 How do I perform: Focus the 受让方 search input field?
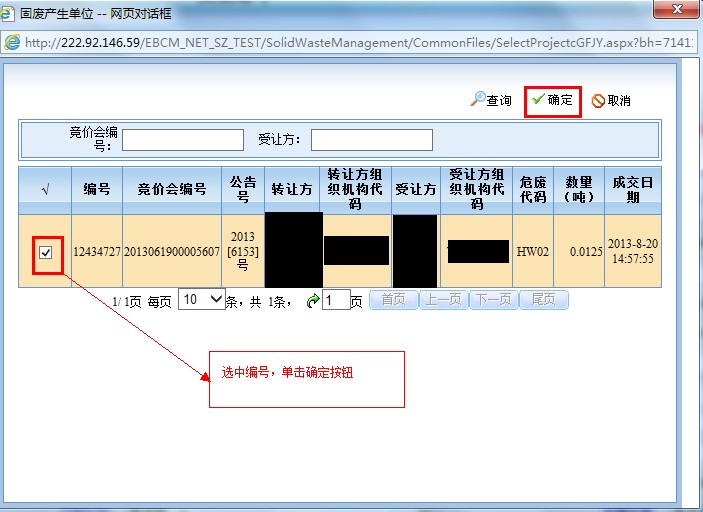[371, 140]
